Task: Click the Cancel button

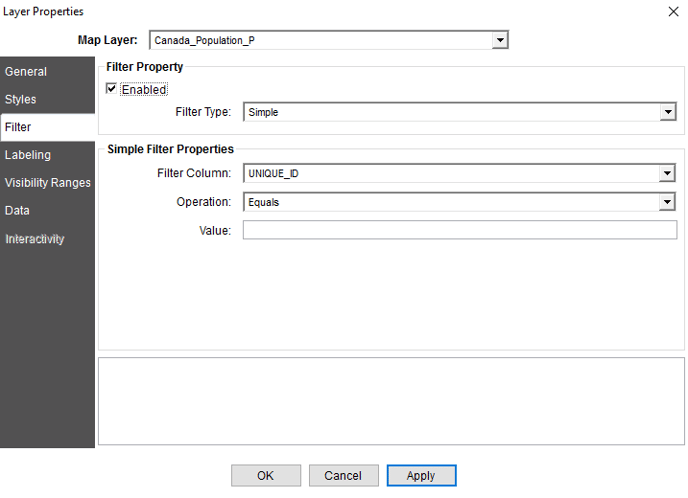Action: [344, 476]
